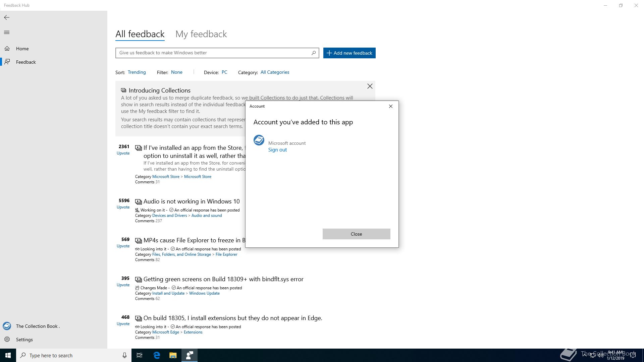Open Settings in the sidebar
Screen dimensions: 644x362
coord(54,340)
